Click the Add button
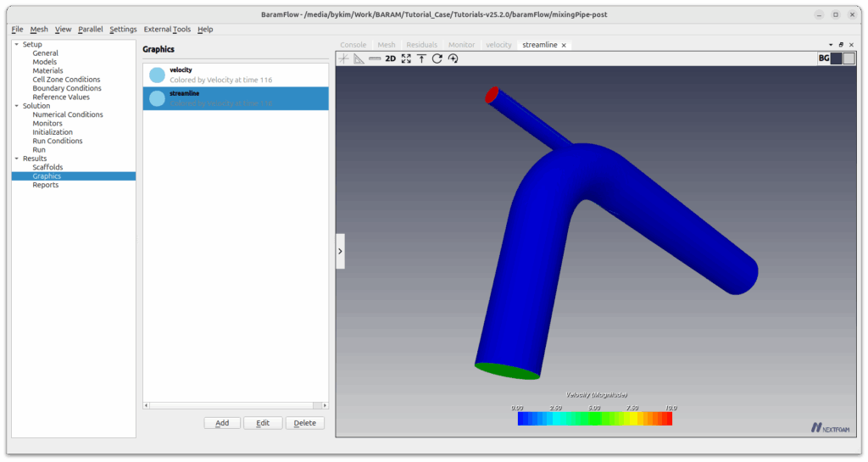Image resolution: width=868 pixels, height=462 pixels. coord(222,423)
